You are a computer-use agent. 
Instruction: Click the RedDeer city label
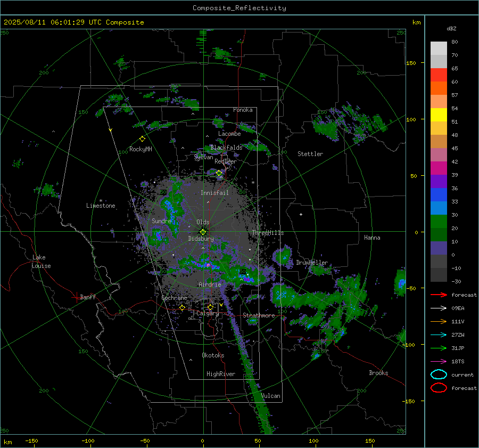click(226, 161)
